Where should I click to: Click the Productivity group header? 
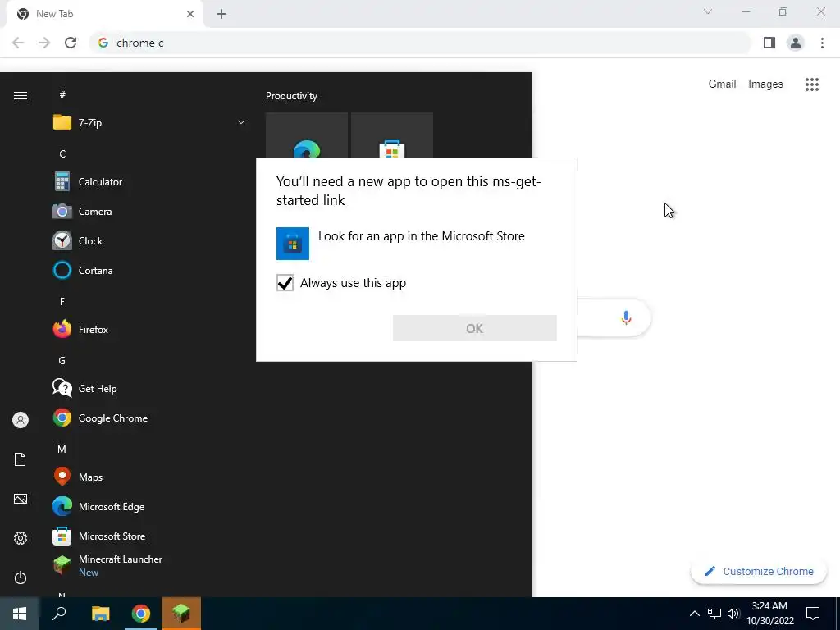291,96
